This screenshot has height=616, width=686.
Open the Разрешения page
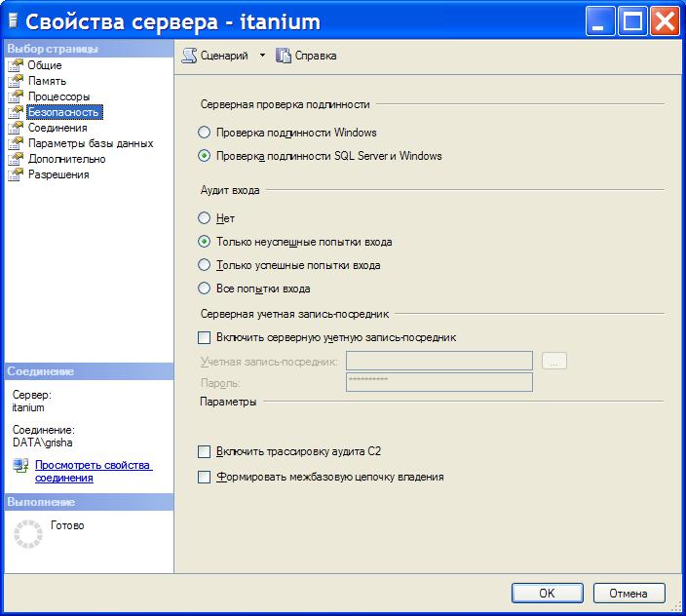click(58, 175)
